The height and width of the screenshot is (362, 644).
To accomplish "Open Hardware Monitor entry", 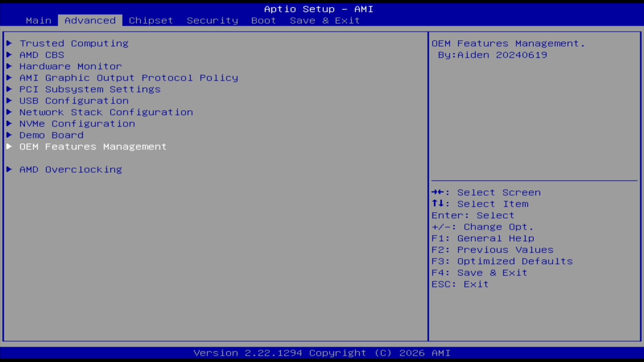I will point(71,66).
